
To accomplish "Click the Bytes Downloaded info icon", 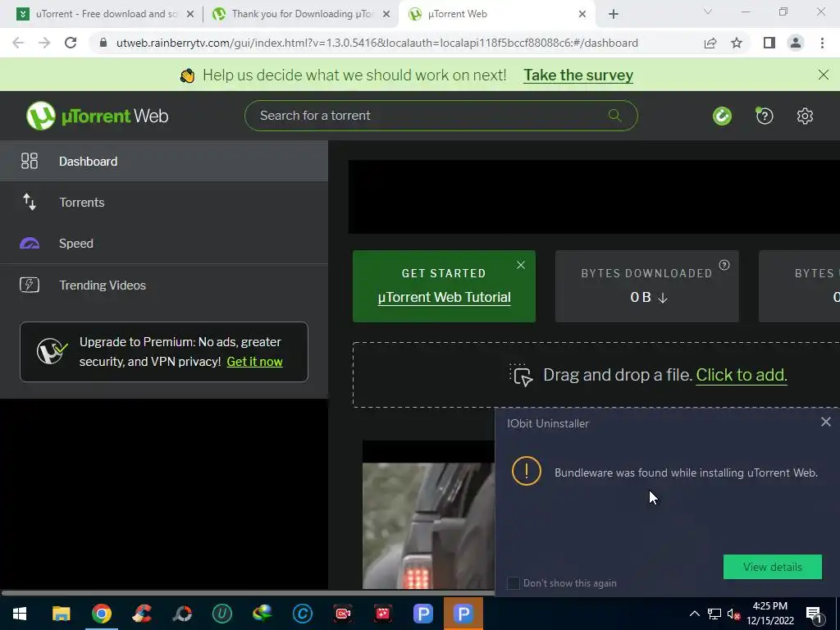I will click(724, 265).
